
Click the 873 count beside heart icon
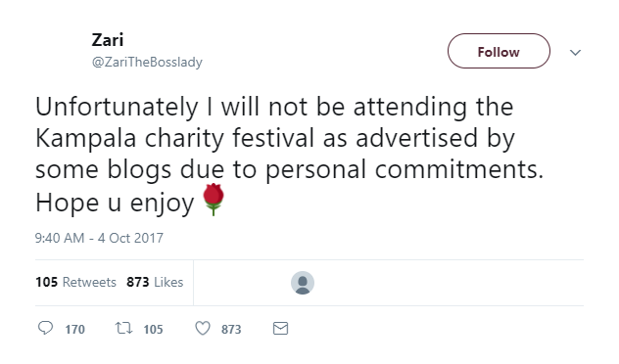tap(231, 330)
